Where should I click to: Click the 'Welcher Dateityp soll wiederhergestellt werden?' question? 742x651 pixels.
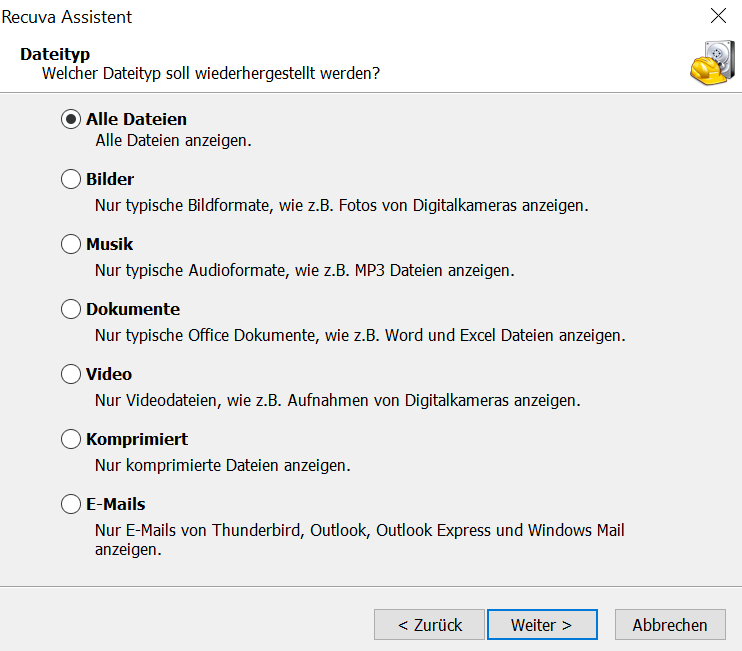(210, 74)
